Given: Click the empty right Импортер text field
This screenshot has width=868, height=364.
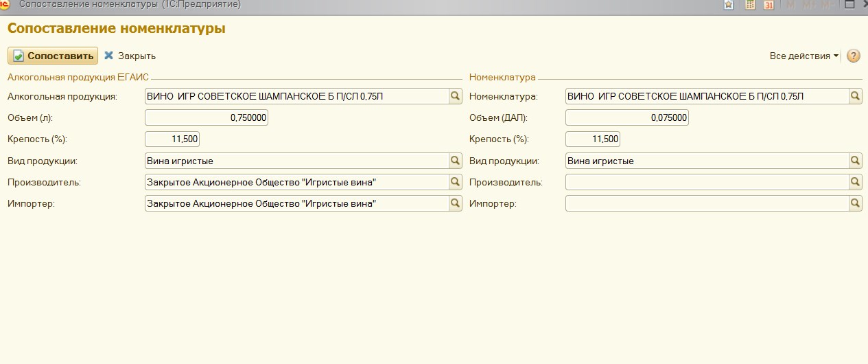Looking at the screenshot, I should (x=707, y=203).
